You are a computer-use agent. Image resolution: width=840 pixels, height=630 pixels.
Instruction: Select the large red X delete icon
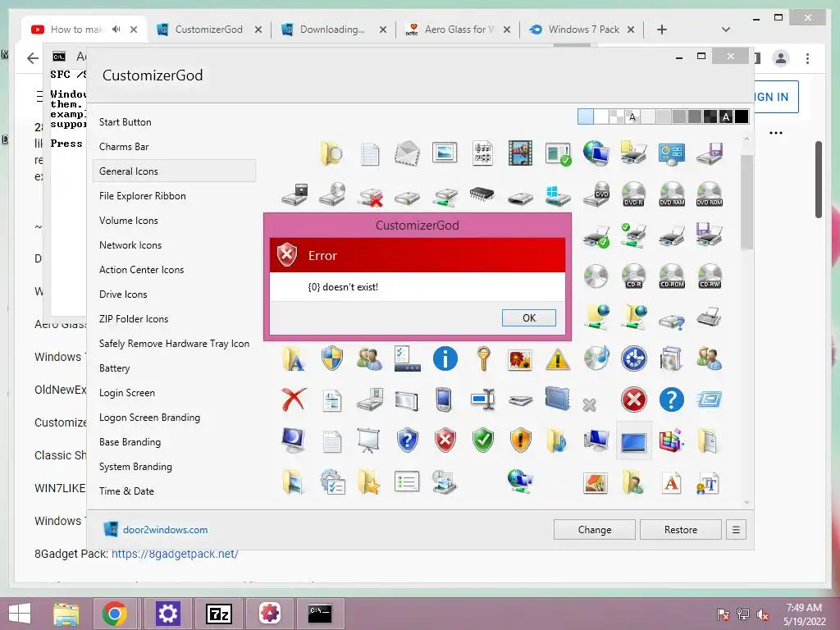point(294,399)
